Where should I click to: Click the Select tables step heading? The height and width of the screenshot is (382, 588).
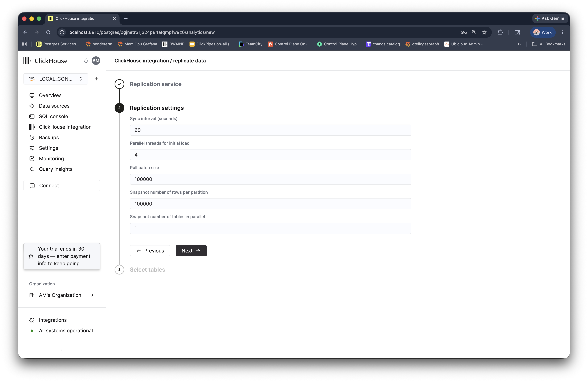(x=147, y=270)
